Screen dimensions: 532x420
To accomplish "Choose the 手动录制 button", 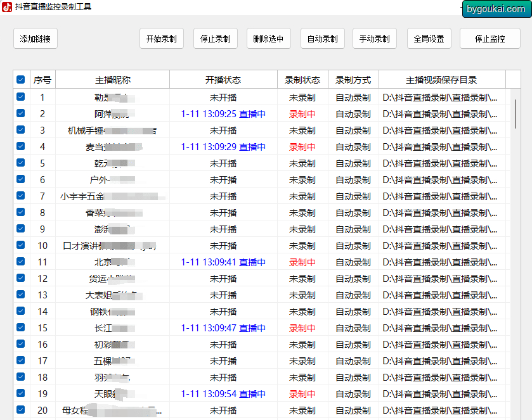I will pos(375,39).
